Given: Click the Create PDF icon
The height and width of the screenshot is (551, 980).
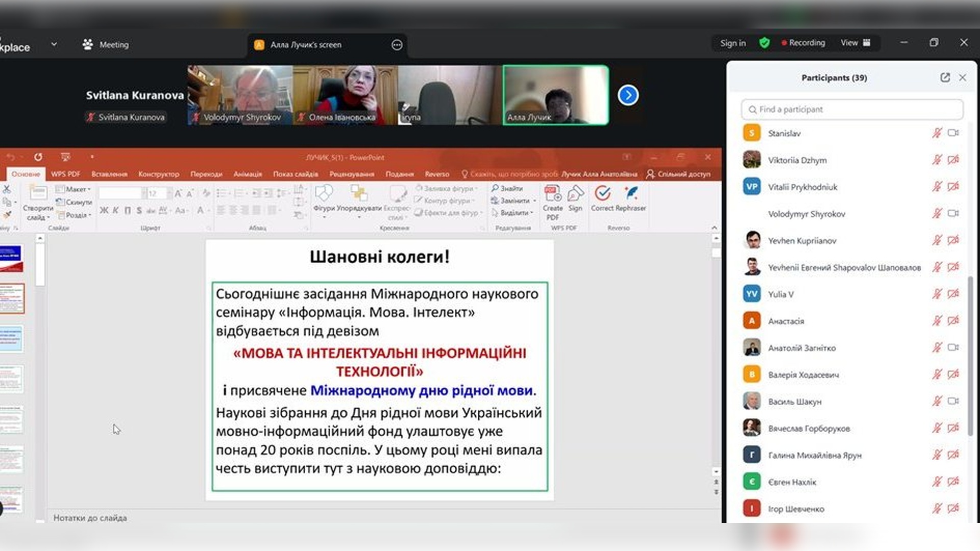Looking at the screenshot, I should [552, 194].
